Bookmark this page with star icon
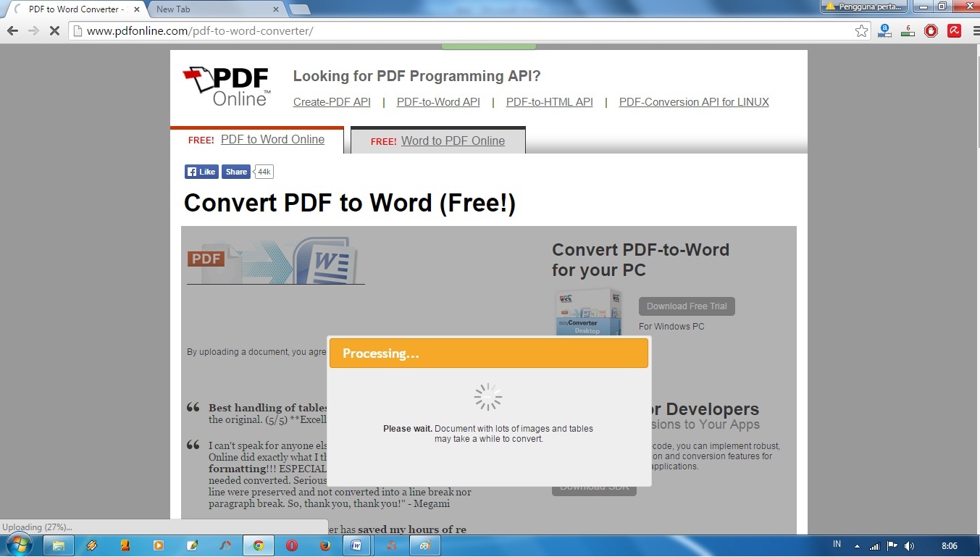The image size is (980, 557). [861, 31]
